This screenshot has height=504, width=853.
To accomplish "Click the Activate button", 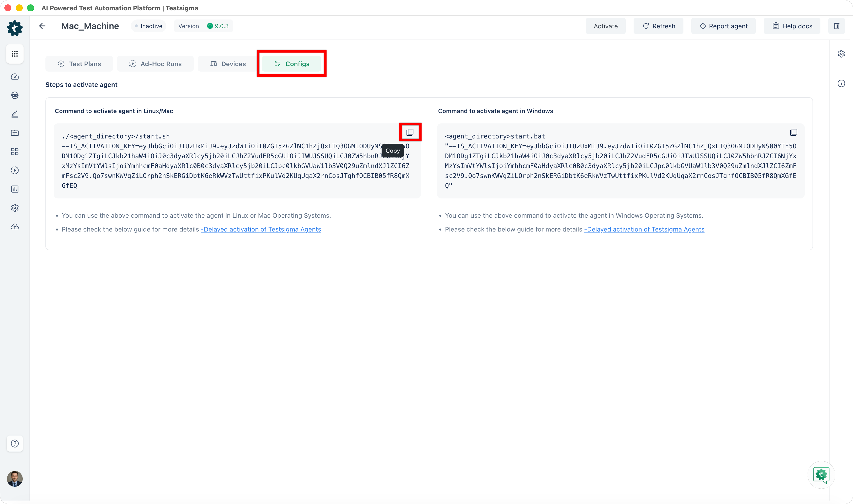I will (605, 26).
